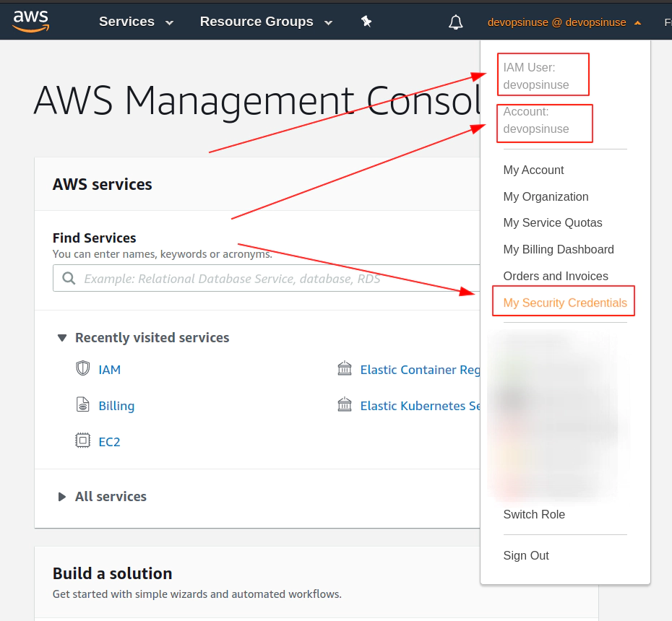Open the Resource Groups dropdown
672x621 pixels.
[266, 22]
